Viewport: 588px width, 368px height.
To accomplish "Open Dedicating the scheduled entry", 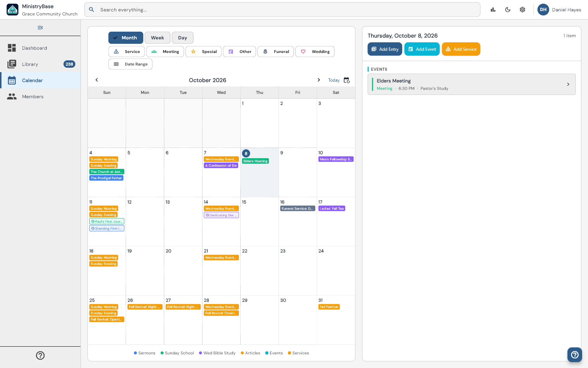I will 221,215.
